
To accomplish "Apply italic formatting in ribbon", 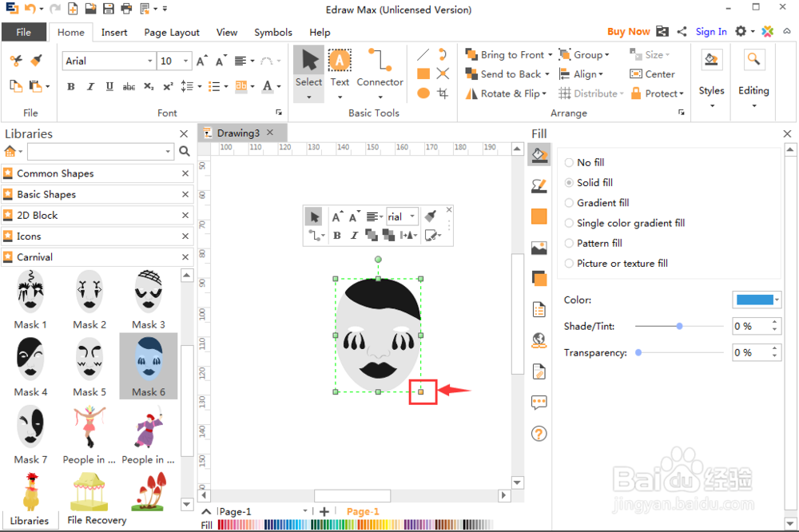I will (90, 86).
